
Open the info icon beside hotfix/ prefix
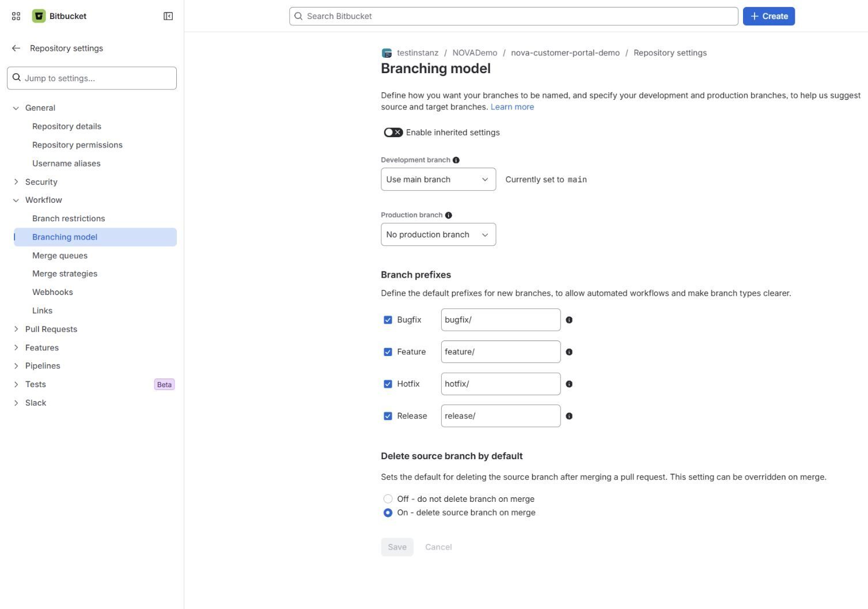click(569, 384)
